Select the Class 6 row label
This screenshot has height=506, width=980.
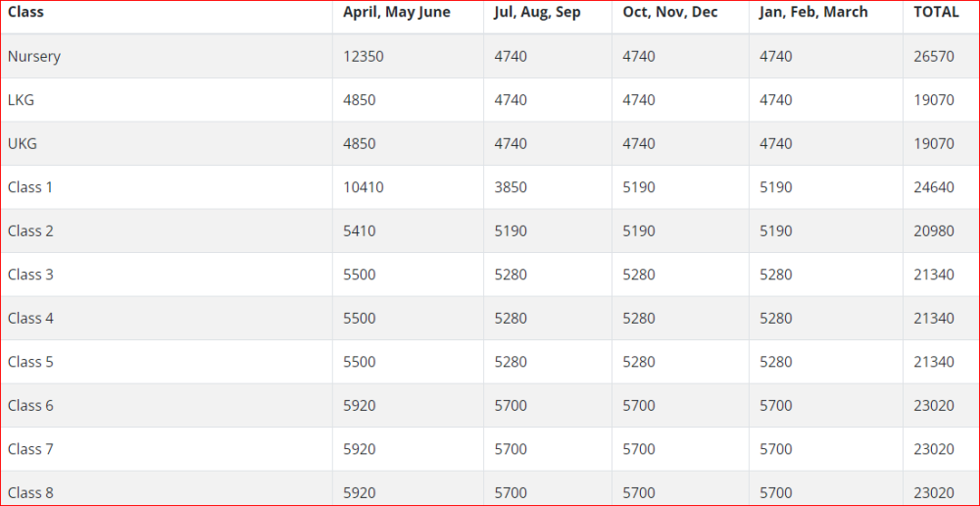(30, 405)
